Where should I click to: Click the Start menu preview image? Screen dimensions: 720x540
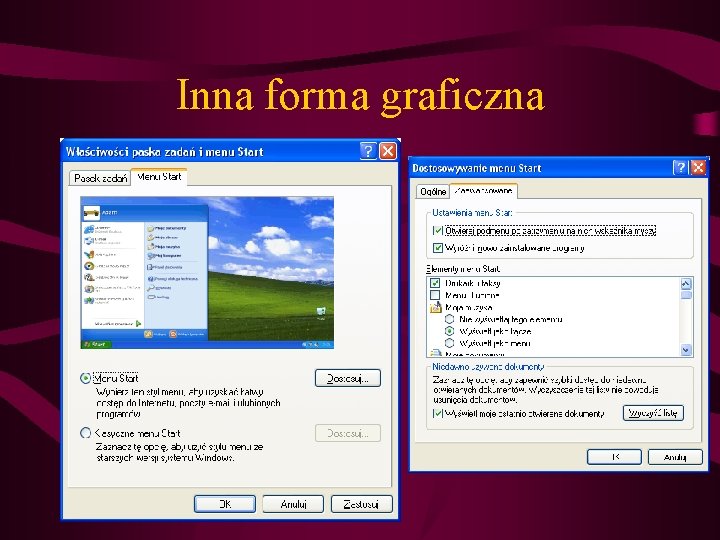point(207,273)
